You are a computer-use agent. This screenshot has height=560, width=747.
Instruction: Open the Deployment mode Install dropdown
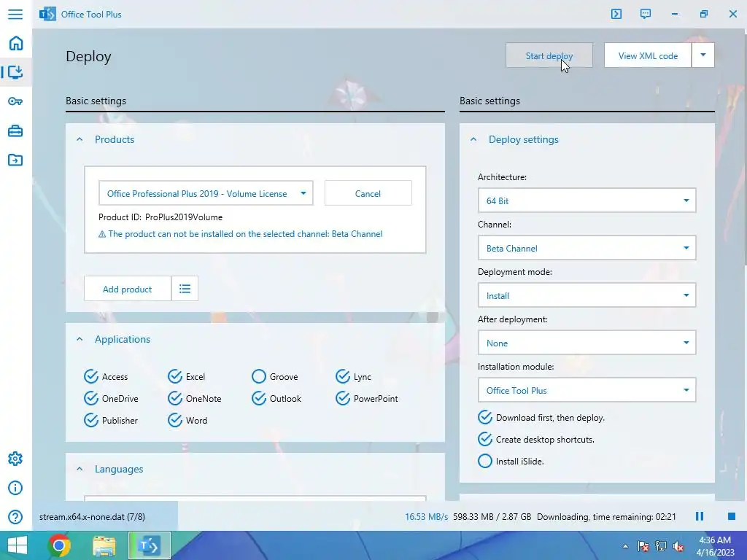(x=587, y=295)
